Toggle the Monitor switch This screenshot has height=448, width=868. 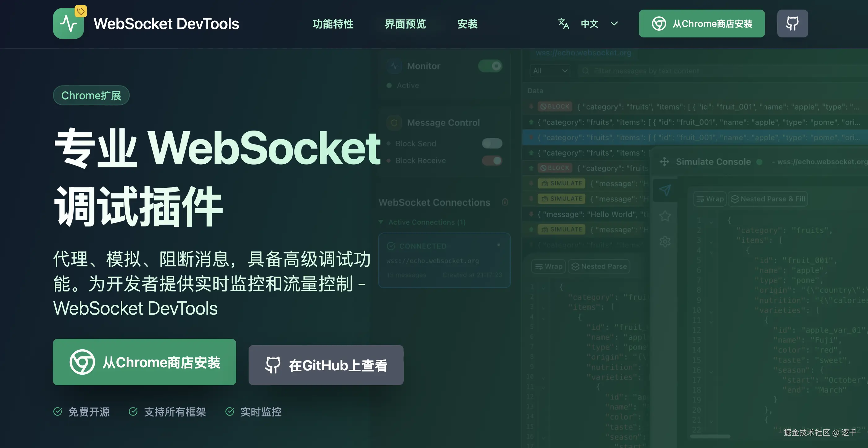coord(490,66)
